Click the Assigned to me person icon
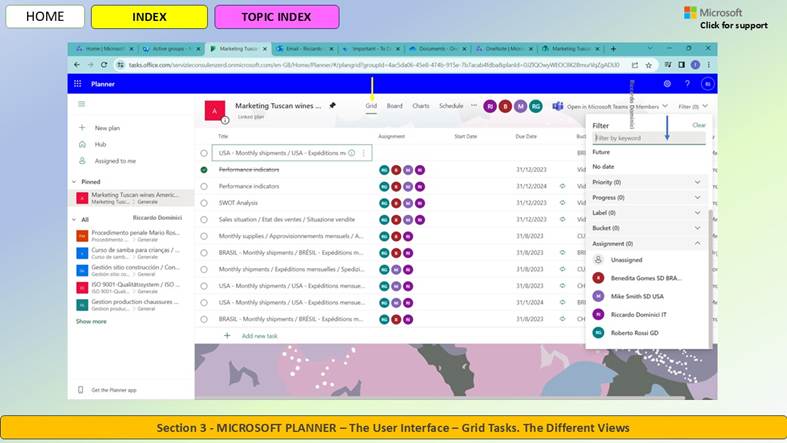 pyautogui.click(x=82, y=161)
